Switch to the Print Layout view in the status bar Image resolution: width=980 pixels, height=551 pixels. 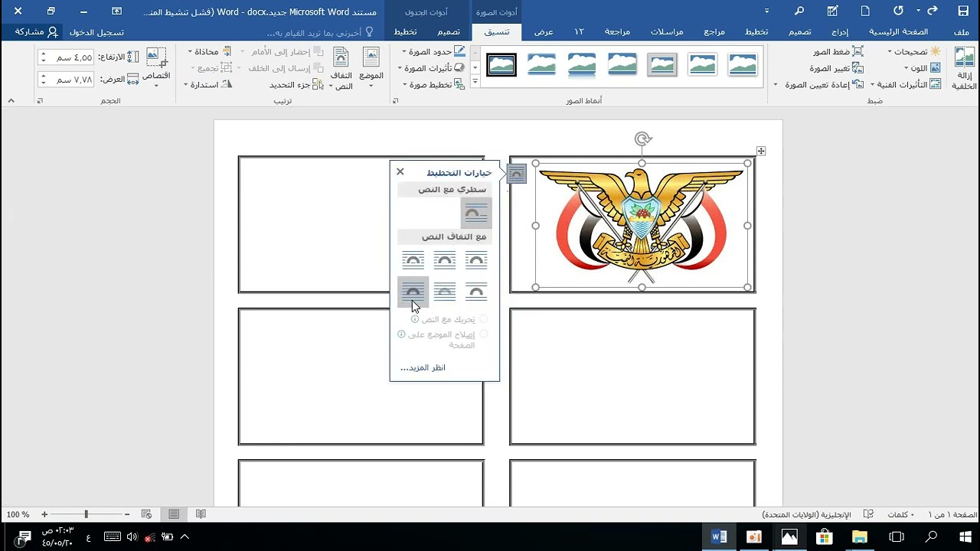(x=174, y=514)
